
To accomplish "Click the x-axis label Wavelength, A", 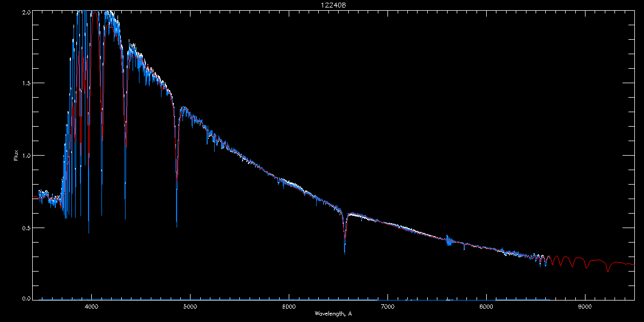I will 333,314.
